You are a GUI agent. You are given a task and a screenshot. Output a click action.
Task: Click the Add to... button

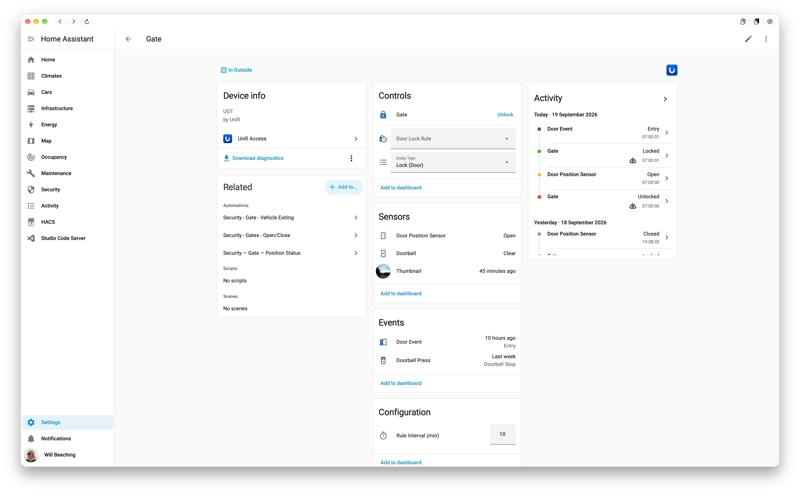coord(343,187)
